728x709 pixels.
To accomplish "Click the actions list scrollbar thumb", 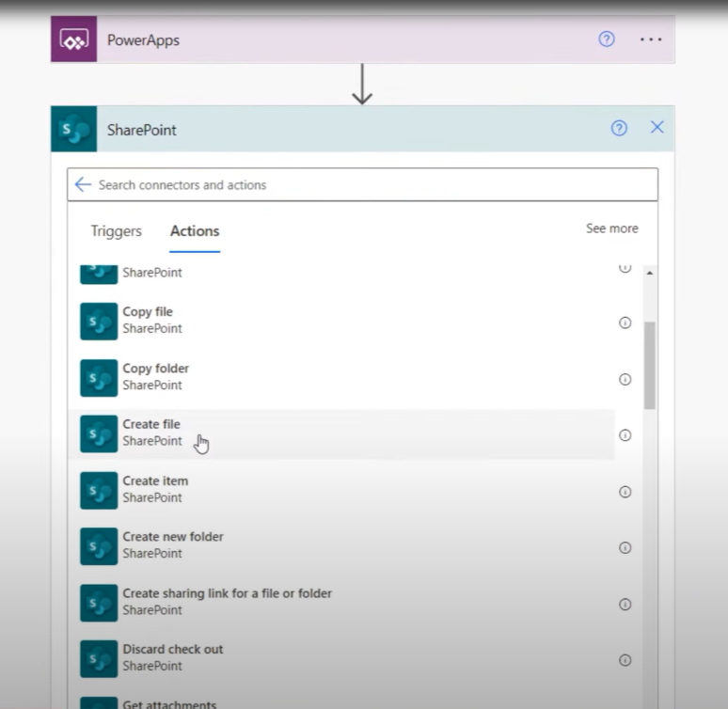I will coord(650,366).
